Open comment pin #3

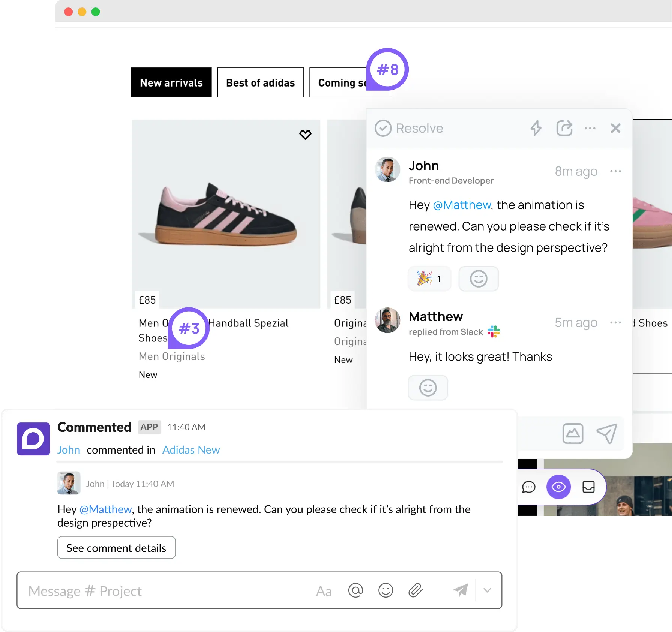(x=189, y=328)
